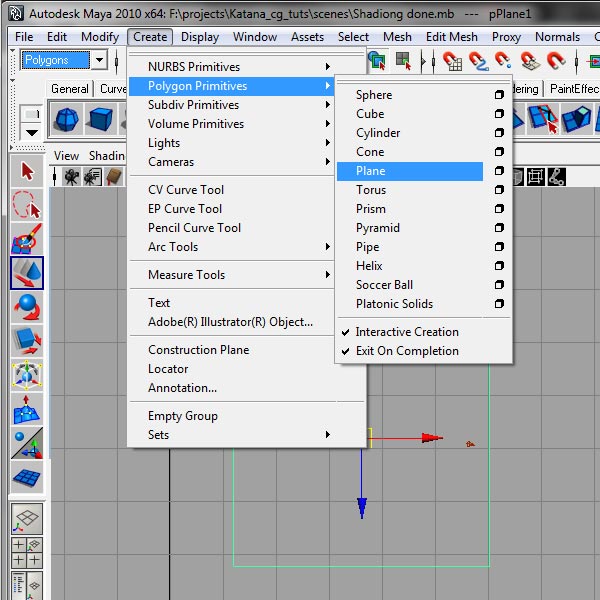Screen dimensions: 600x600
Task: Open Platonic Solids options box
Action: coord(499,304)
